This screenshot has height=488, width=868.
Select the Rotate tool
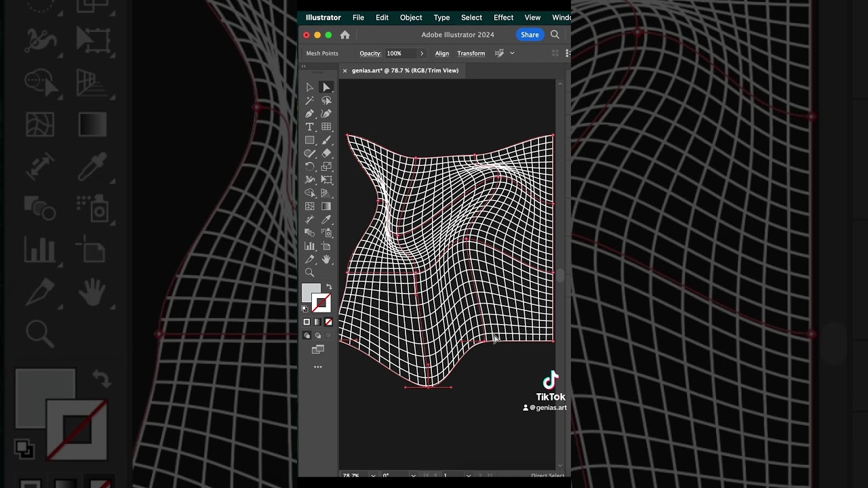pos(310,167)
